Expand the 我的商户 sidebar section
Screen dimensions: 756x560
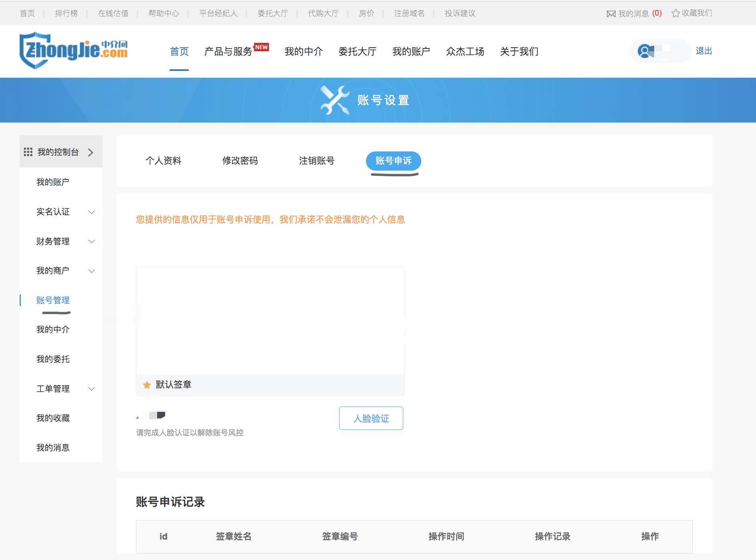click(91, 271)
